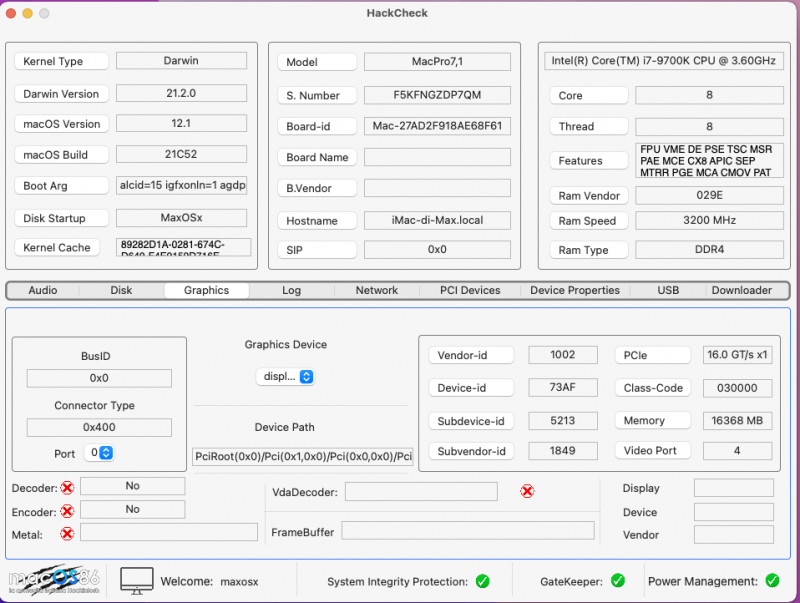Viewport: 800px width, 603px height.
Task: Go to the Device Properties tab
Action: pyautogui.click(x=575, y=290)
